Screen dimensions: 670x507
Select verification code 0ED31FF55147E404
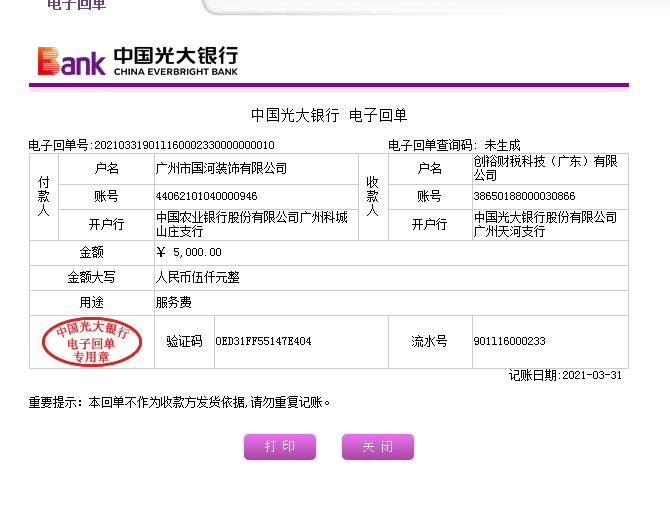263,341
